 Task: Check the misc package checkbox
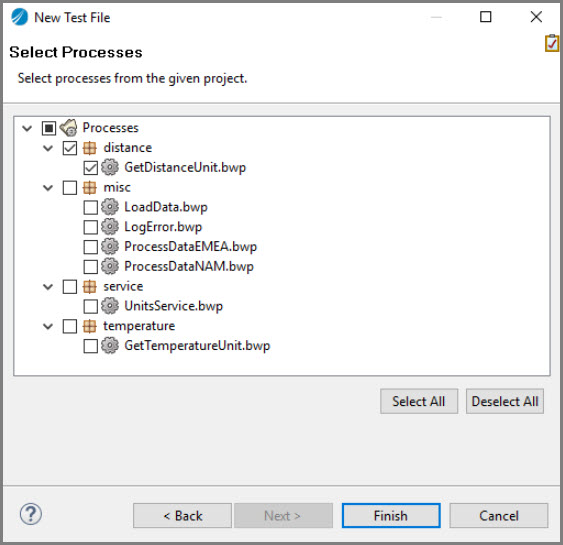tap(70, 187)
